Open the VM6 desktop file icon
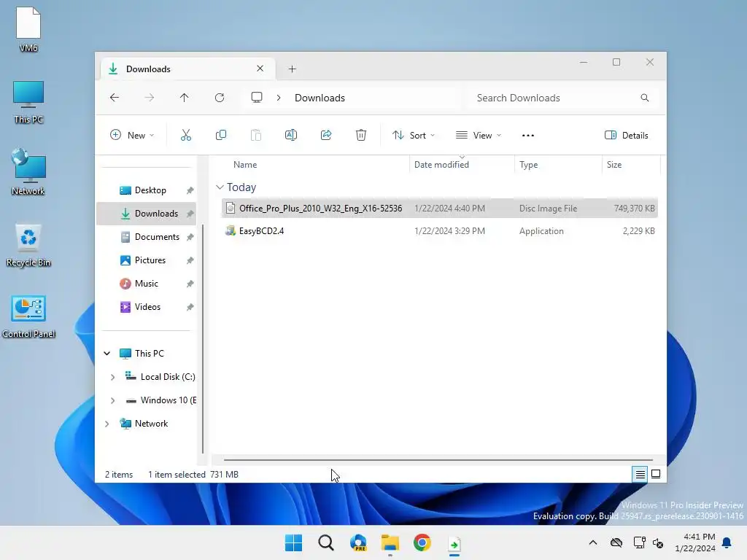The height and width of the screenshot is (560, 747). [x=28, y=29]
